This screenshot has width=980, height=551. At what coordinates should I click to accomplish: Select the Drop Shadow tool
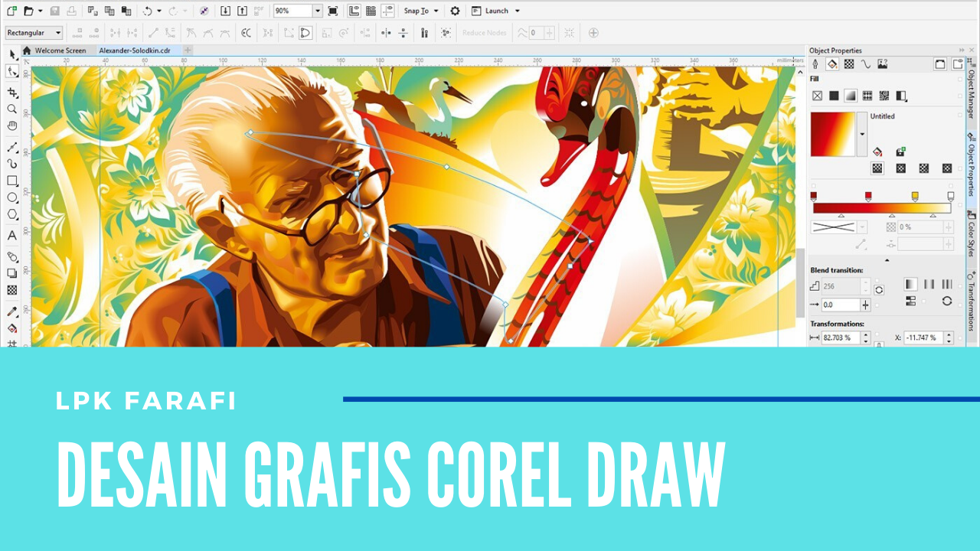[12, 273]
